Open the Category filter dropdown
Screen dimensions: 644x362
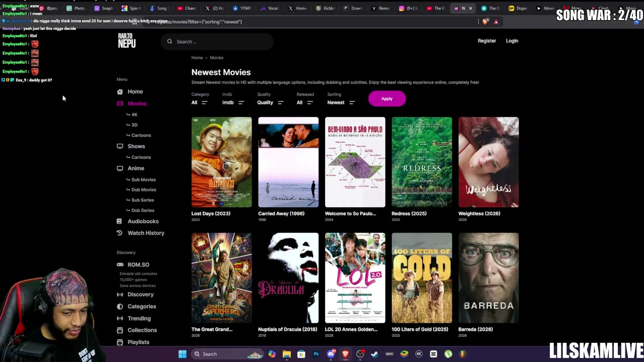[199, 103]
